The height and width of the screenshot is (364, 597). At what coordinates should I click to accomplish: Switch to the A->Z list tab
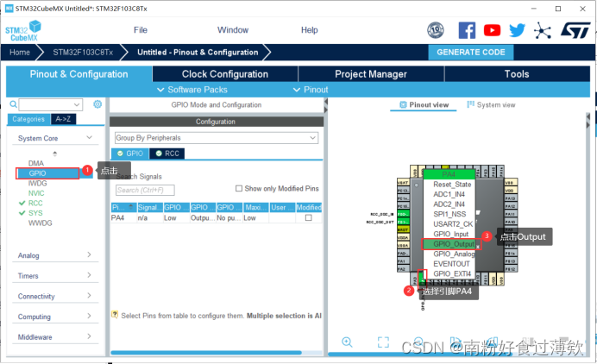pos(63,119)
